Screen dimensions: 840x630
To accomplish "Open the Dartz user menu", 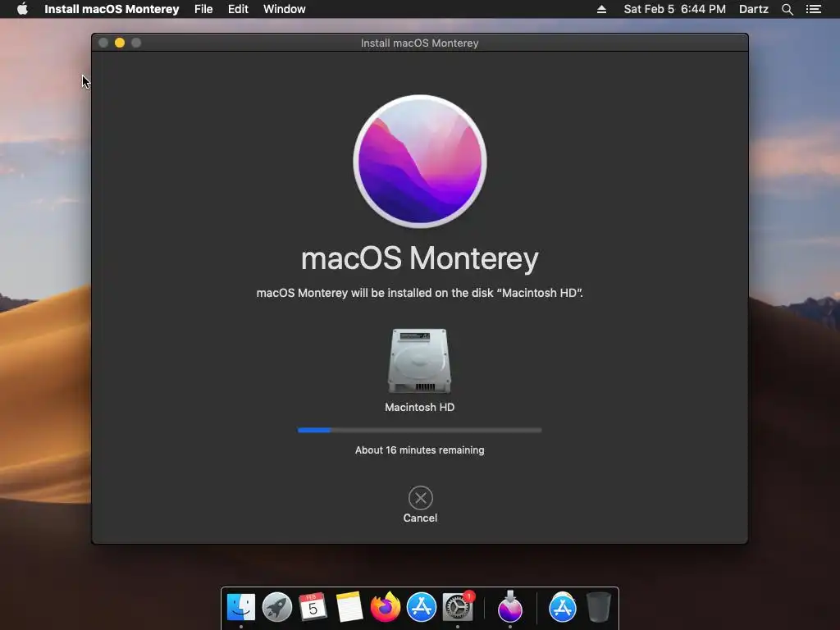I will click(x=754, y=9).
